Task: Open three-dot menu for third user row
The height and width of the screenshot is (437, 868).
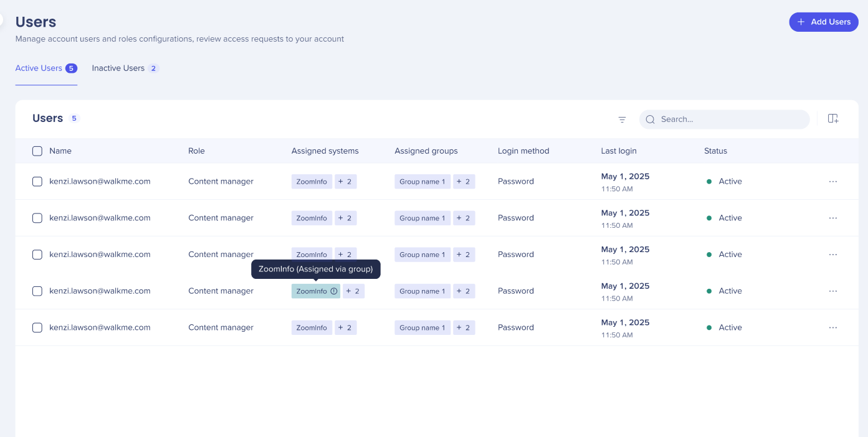Action: tap(833, 255)
